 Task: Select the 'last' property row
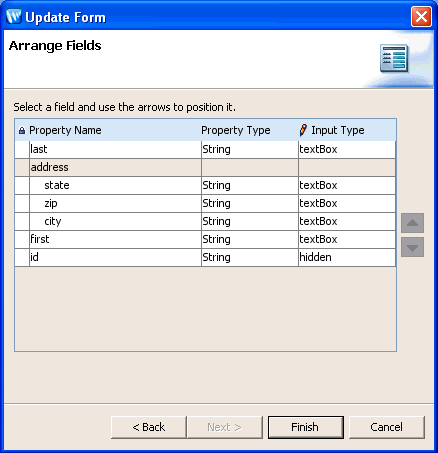[x=205, y=149]
